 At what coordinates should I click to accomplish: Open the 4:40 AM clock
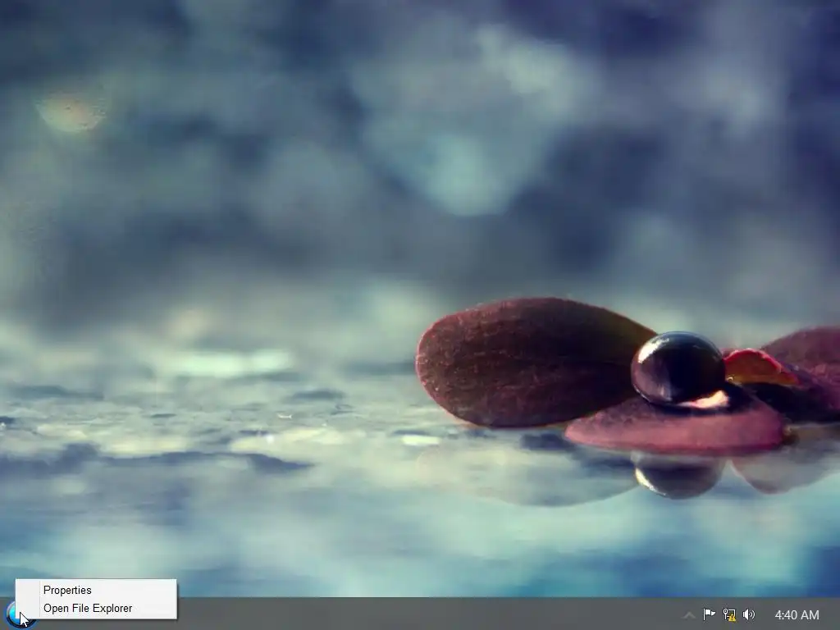[797, 614]
